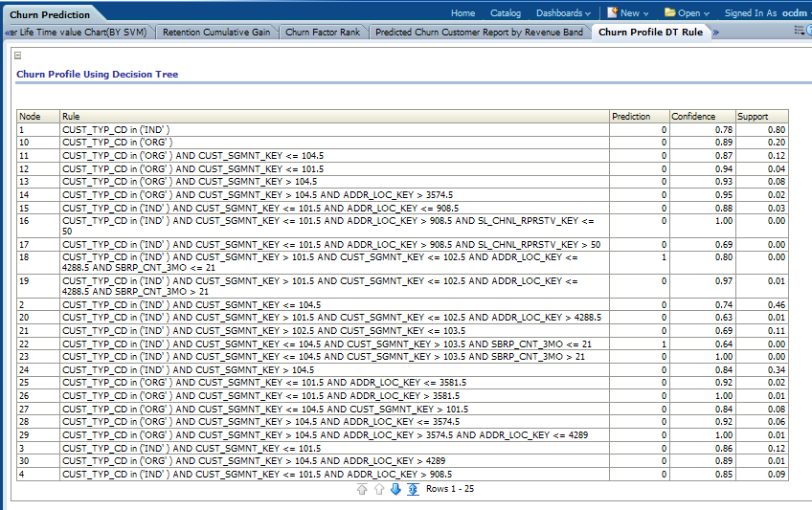The width and height of the screenshot is (812, 510).
Task: Expand the Open dropdown menu
Action: (693, 13)
